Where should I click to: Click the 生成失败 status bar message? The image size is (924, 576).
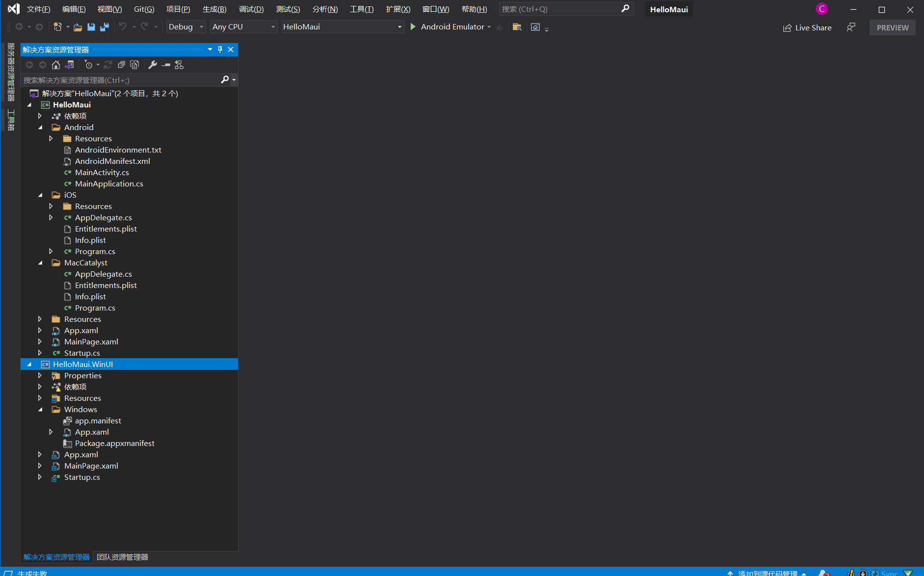pyautogui.click(x=32, y=573)
